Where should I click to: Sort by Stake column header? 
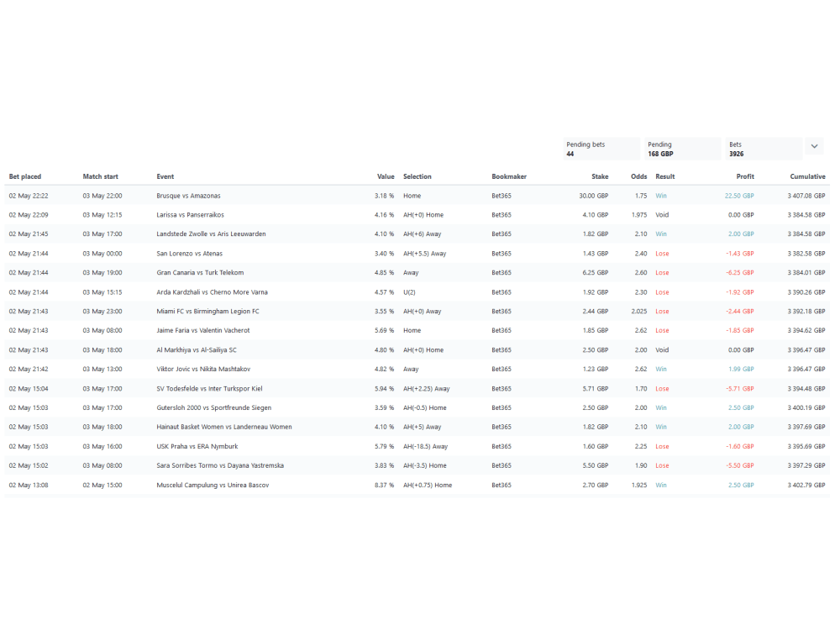pyautogui.click(x=600, y=176)
